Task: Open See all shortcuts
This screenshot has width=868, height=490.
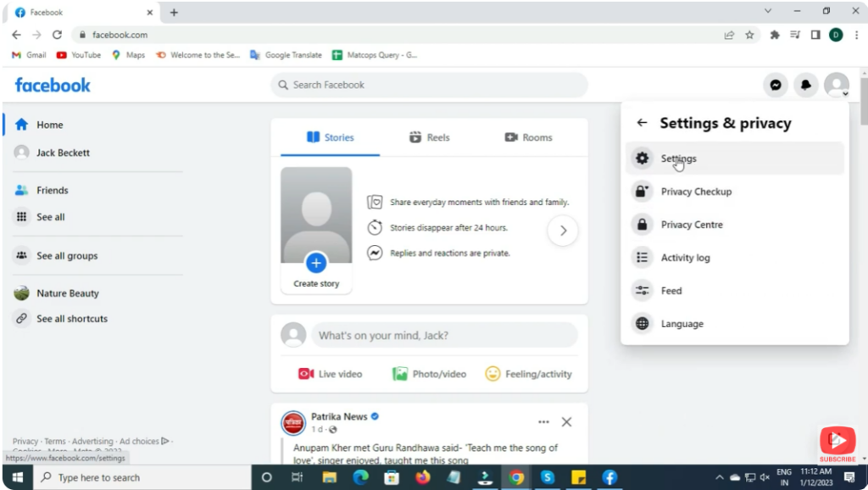Action: [x=71, y=318]
